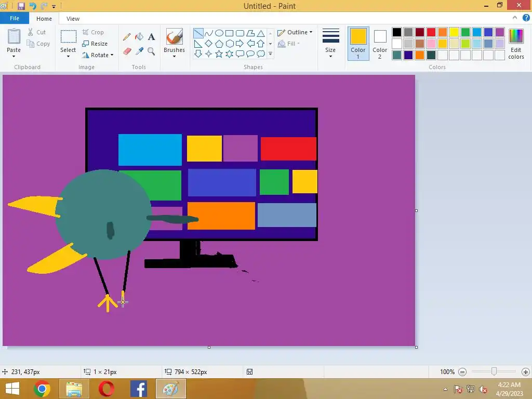Open the Paste dropdown arrow
This screenshot has height=399, width=532.
[14, 57]
